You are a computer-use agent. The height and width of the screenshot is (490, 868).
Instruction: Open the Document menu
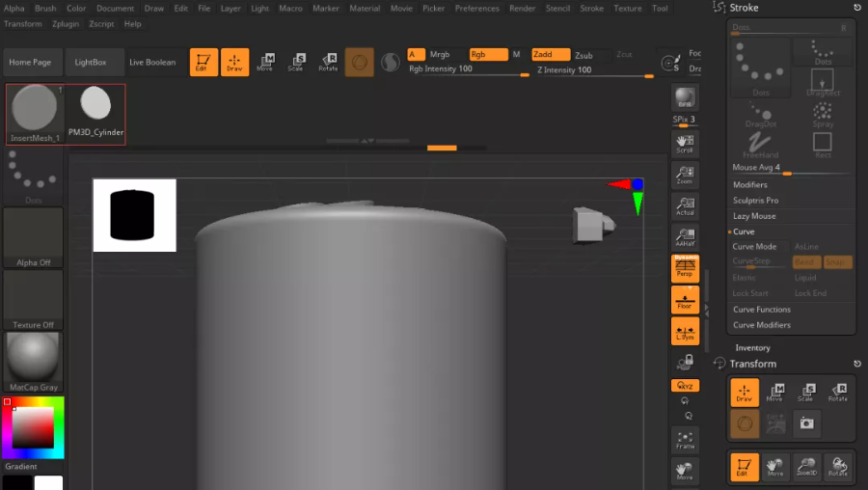[115, 9]
